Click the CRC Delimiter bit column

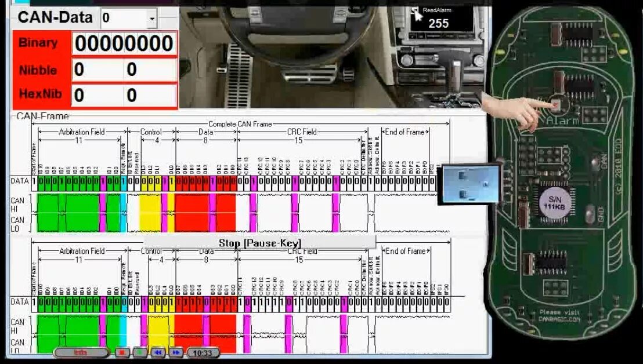click(x=364, y=180)
